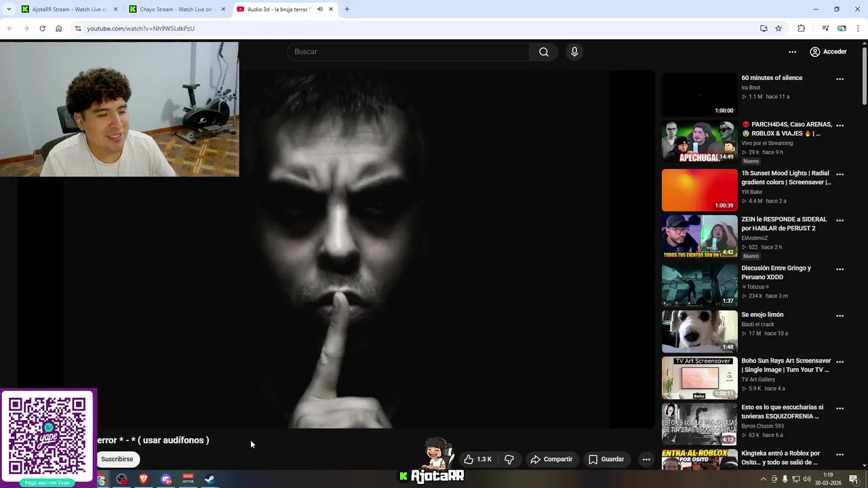This screenshot has width=868, height=488.
Task: Open 'Bauti el crack' channel name
Action: [757, 325]
